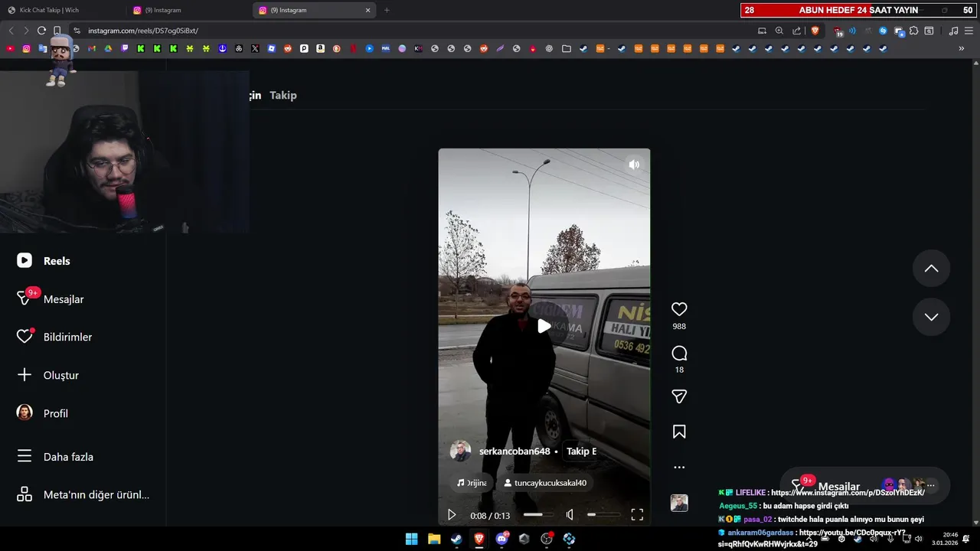Switch to the Takip feed tab
Viewport: 980px width, 551px height.
[283, 95]
